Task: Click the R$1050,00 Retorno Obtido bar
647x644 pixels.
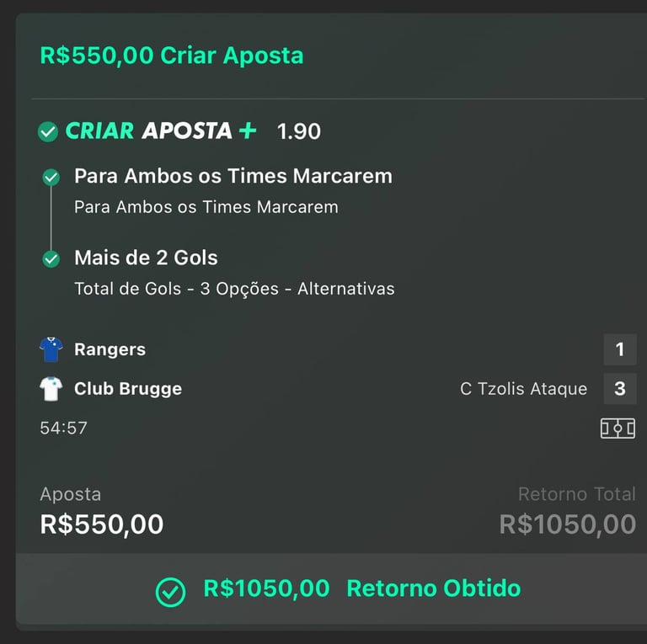Action: pyautogui.click(x=331, y=588)
